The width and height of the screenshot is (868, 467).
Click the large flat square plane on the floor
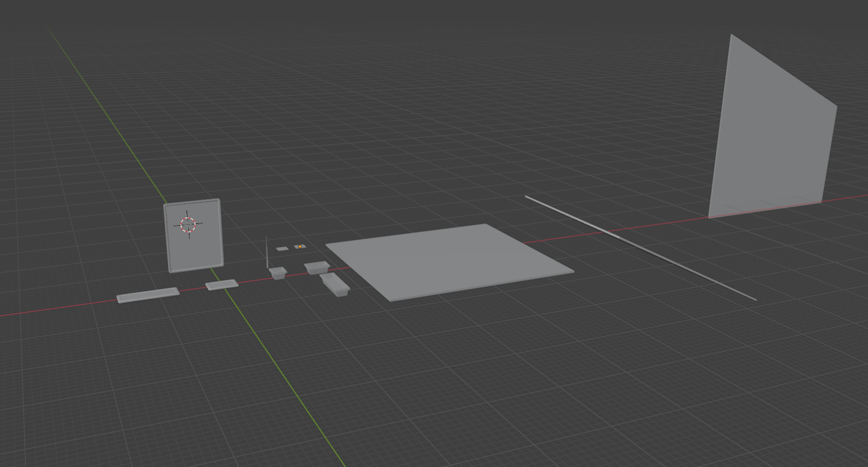(x=449, y=261)
